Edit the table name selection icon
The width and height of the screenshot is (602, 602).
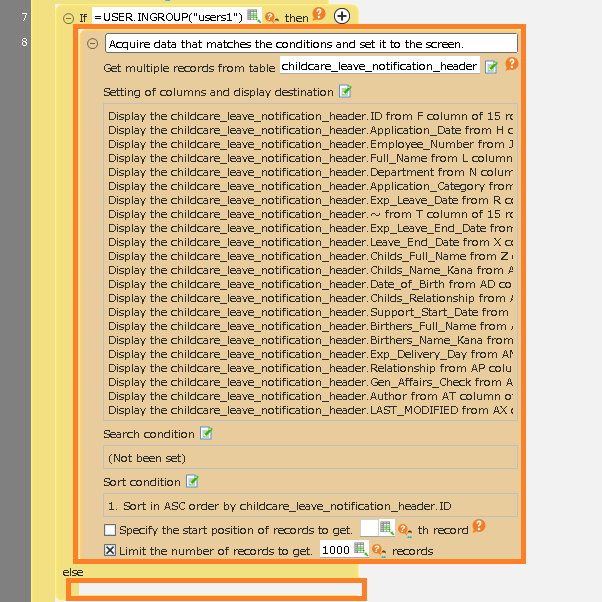[x=491, y=67]
